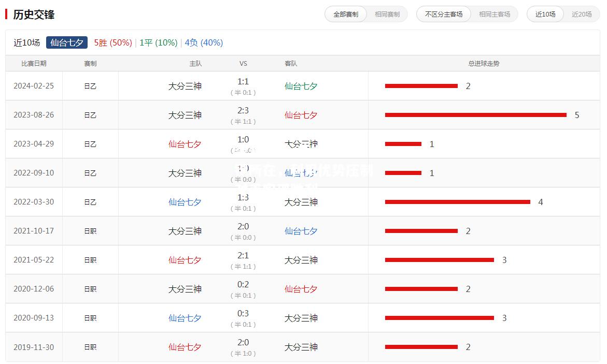Open home team 仙台七夕 in 2020-09-13 row

(185, 318)
